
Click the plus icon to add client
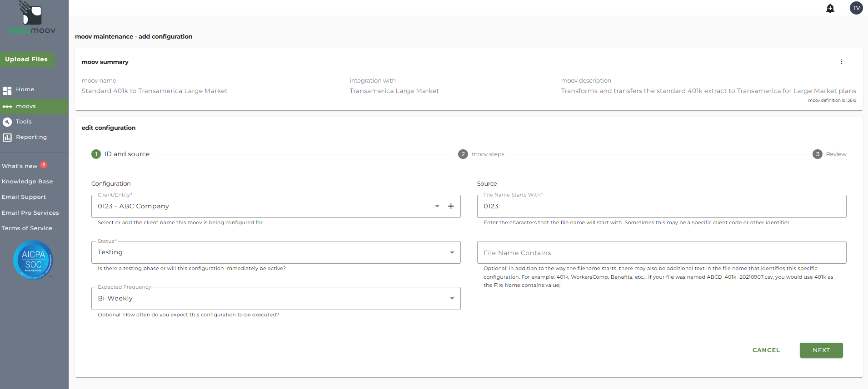tap(451, 206)
